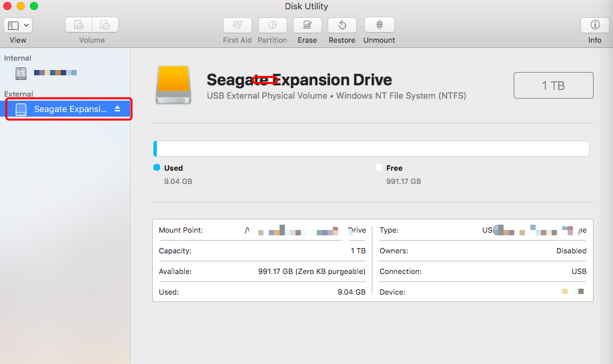Click the Owners Disabled value
The width and height of the screenshot is (613, 364).
(x=571, y=251)
